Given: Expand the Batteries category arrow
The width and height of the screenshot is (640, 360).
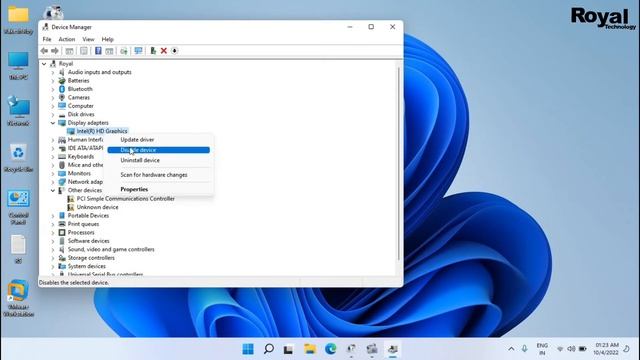Looking at the screenshot, I should click(x=53, y=81).
